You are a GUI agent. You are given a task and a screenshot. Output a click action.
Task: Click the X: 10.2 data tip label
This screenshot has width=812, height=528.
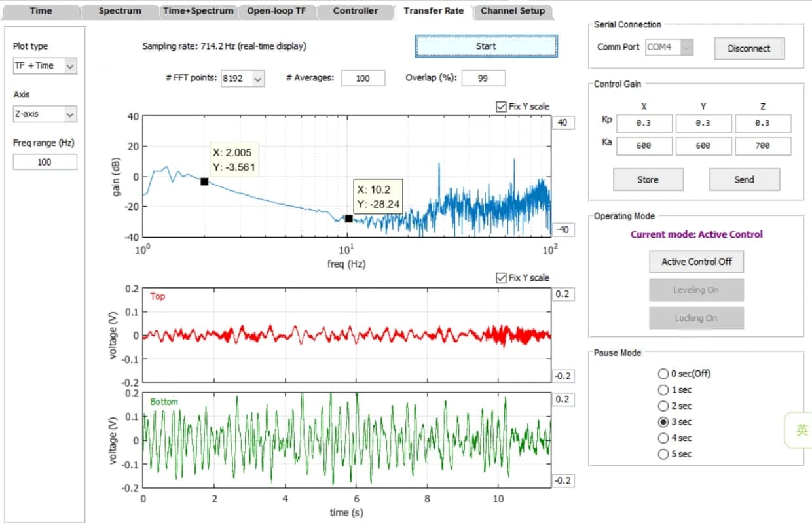click(378, 196)
